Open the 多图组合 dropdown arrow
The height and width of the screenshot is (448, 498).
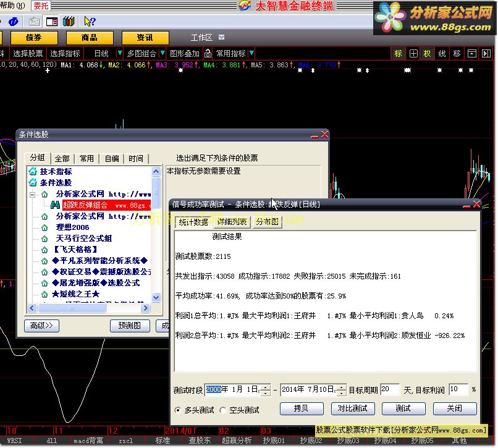pos(162,53)
